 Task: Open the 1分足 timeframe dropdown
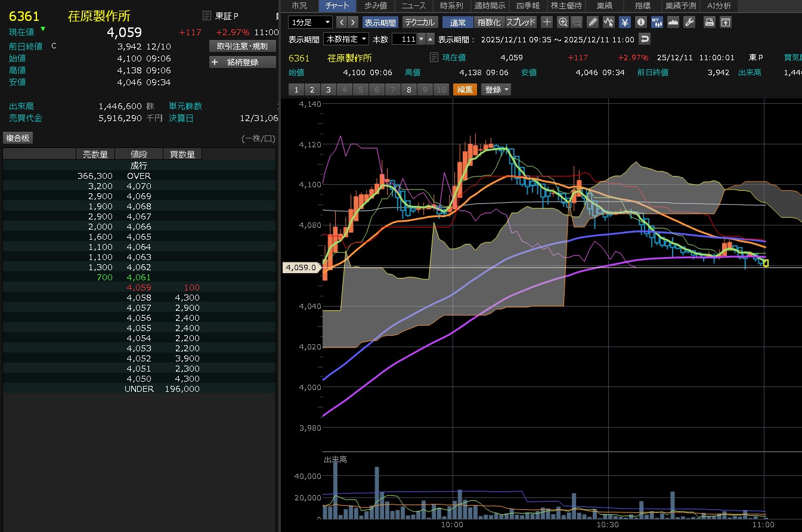[x=310, y=22]
